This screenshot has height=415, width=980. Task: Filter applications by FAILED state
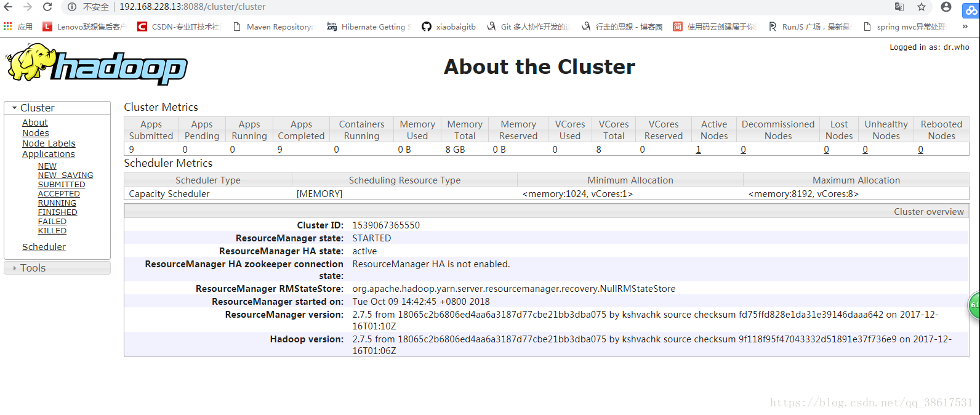pos(52,222)
